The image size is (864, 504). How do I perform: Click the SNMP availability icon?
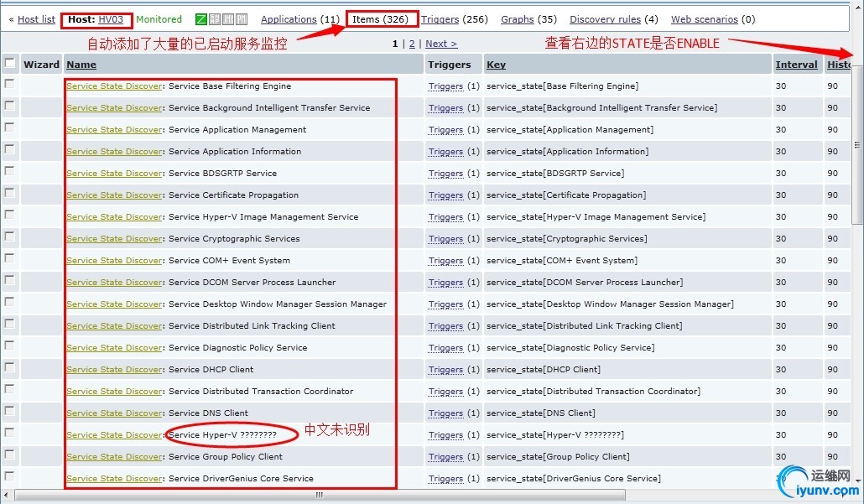coord(215,19)
